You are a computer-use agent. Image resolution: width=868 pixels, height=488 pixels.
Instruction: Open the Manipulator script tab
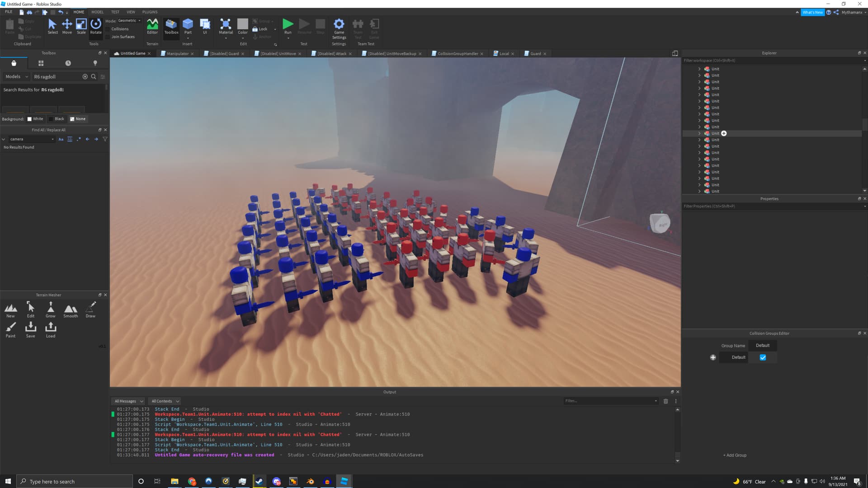tap(177, 54)
